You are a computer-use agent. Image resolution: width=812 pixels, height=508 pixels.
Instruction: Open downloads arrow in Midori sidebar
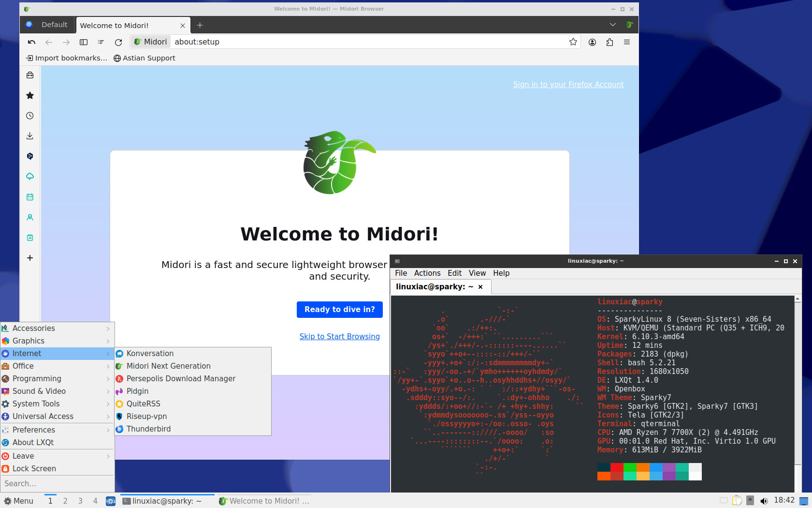point(30,136)
